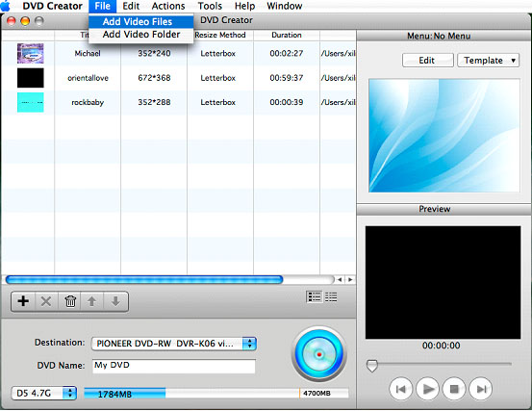Open the Help menu
The width and height of the screenshot is (532, 411).
(244, 6)
